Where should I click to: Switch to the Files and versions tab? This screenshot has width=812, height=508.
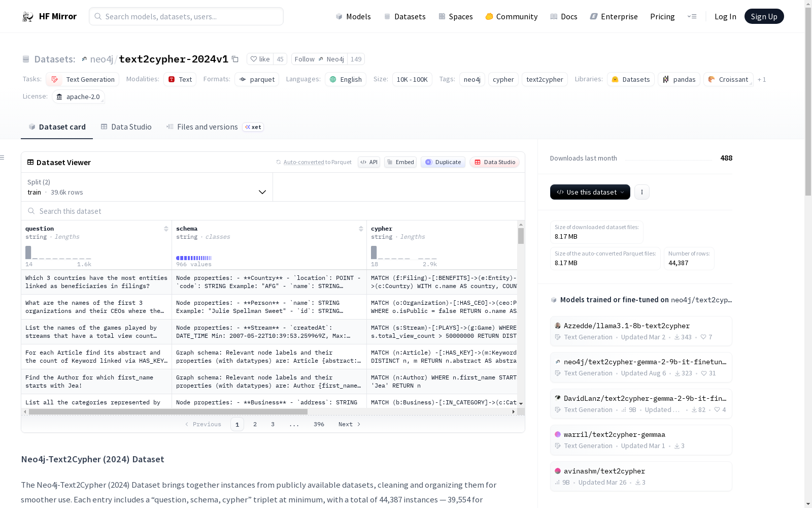214,127
